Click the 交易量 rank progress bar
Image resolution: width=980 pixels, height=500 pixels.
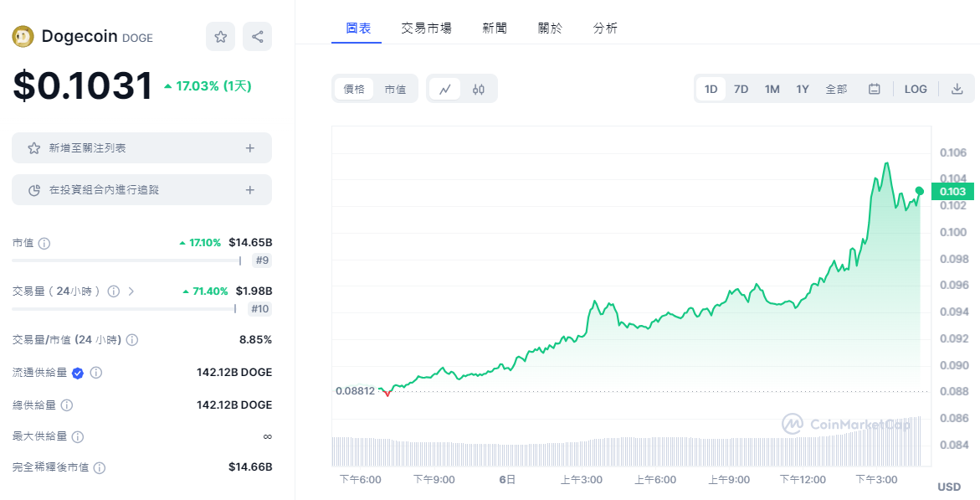point(124,308)
